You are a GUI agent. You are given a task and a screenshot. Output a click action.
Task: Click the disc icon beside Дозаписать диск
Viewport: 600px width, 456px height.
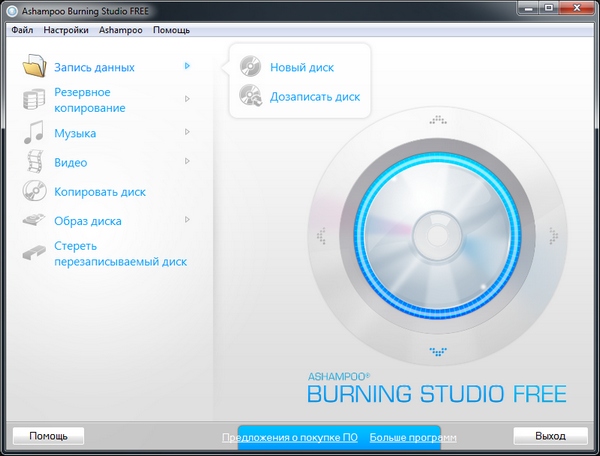(x=250, y=97)
